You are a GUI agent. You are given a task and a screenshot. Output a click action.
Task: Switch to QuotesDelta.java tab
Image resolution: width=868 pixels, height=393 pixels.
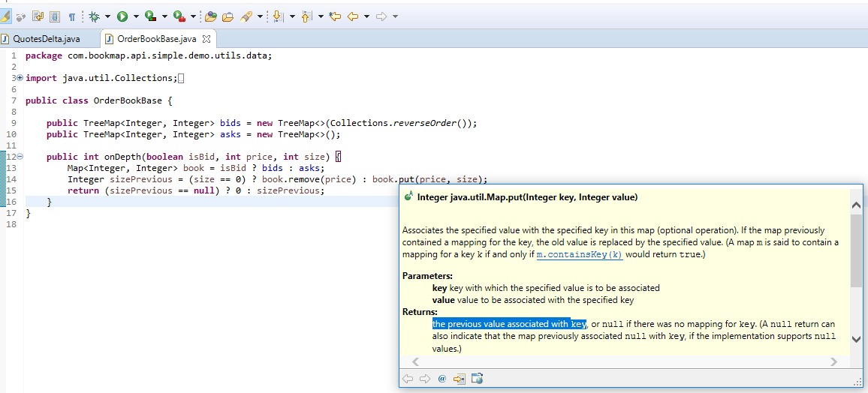pos(45,39)
